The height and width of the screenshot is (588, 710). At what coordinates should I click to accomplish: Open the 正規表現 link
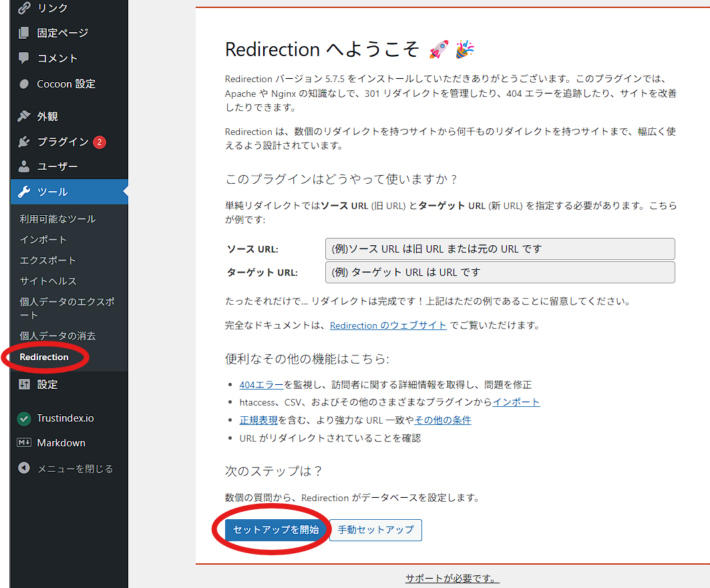pos(258,420)
